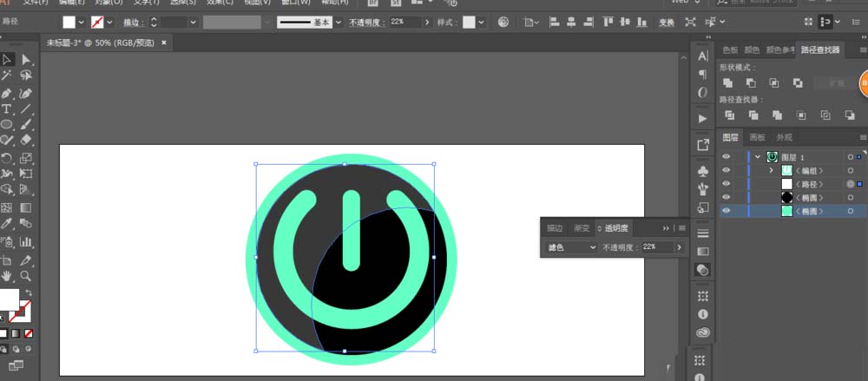The image size is (868, 381).
Task: Close the 未标题-3 document tab
Action: tap(164, 43)
